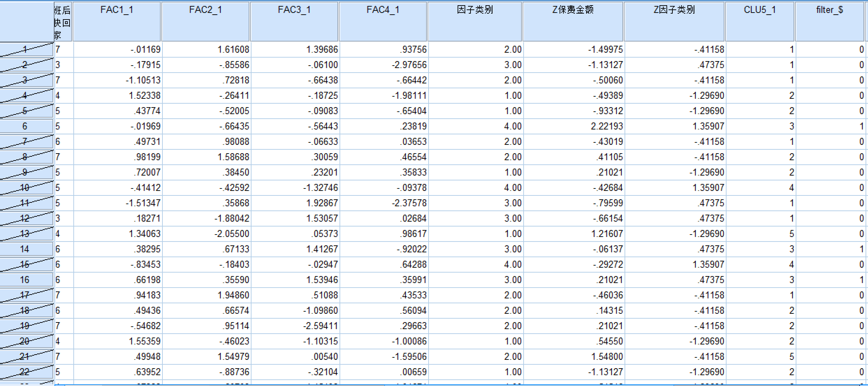868x386 pixels.
Task: Select the Z因子类别 column header
Action: pos(674,22)
